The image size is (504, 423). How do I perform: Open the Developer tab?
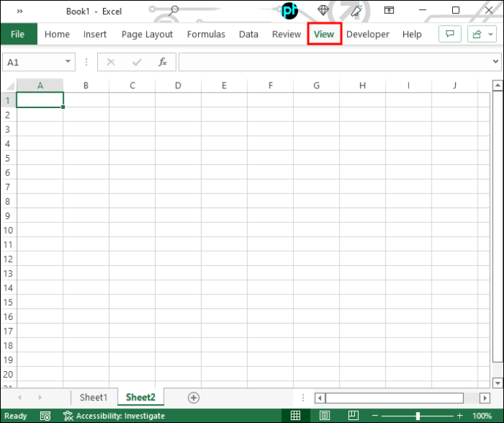pyautogui.click(x=367, y=34)
